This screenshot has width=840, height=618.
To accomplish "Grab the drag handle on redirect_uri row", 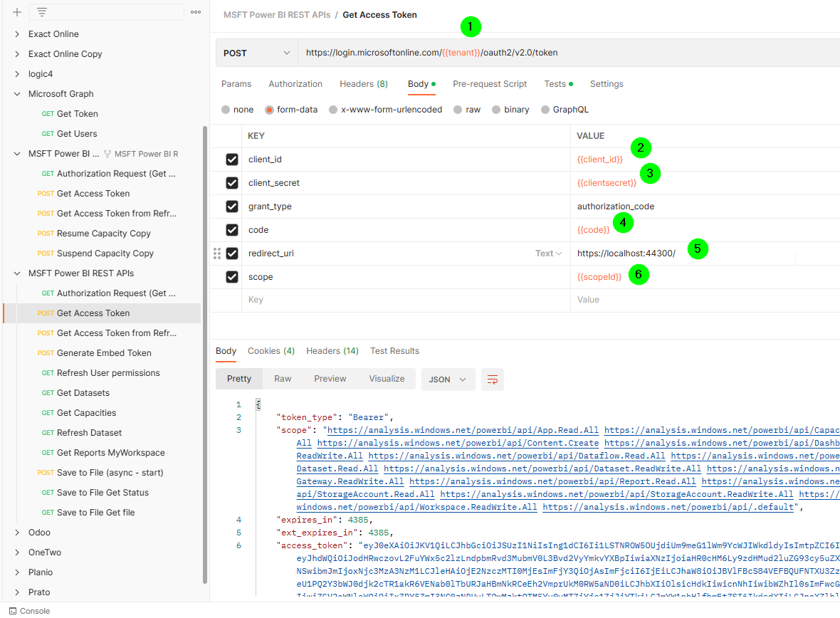I will 217,253.
